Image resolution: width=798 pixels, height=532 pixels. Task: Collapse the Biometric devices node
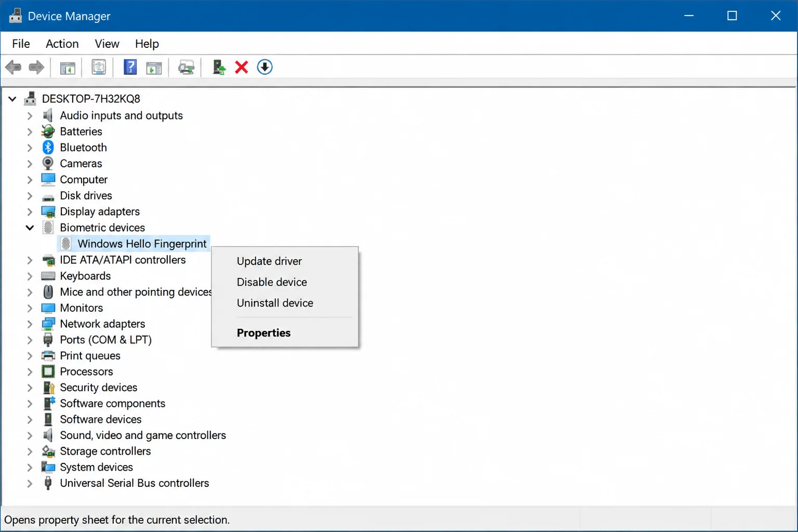[x=30, y=228]
